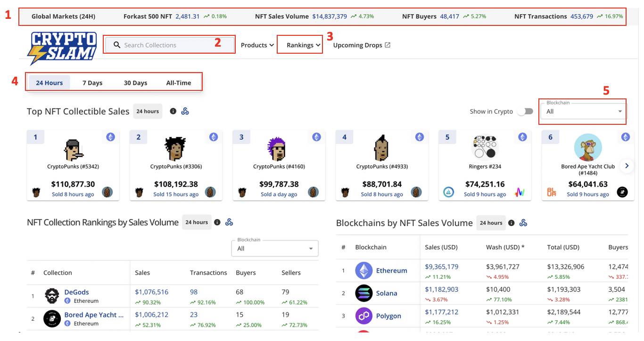
Task: Select the 24 Hours tab
Action: coord(50,83)
